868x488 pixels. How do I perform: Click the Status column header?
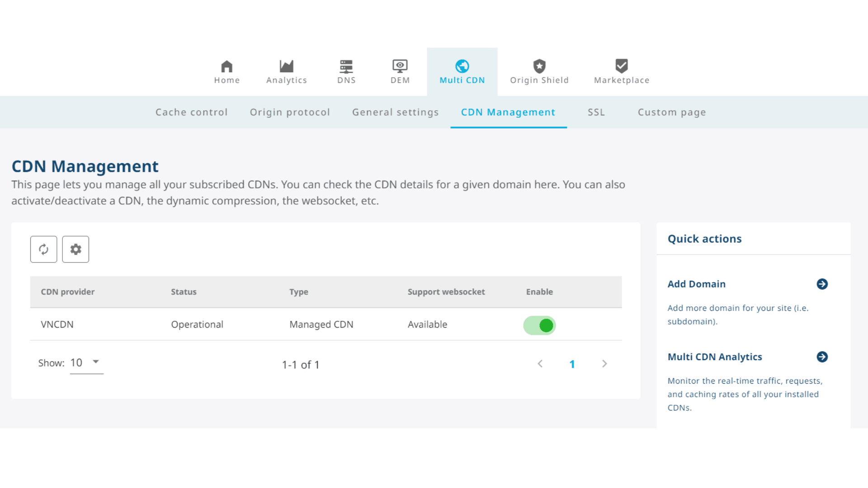(184, 292)
